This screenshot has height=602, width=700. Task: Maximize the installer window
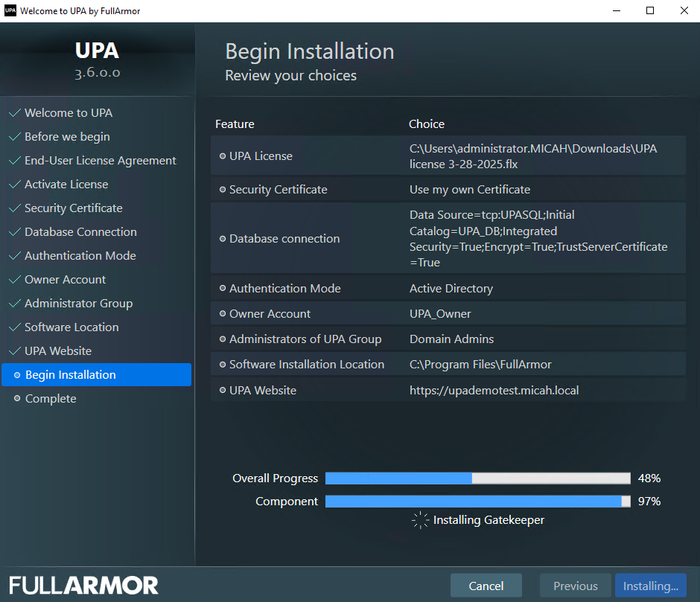click(x=650, y=11)
